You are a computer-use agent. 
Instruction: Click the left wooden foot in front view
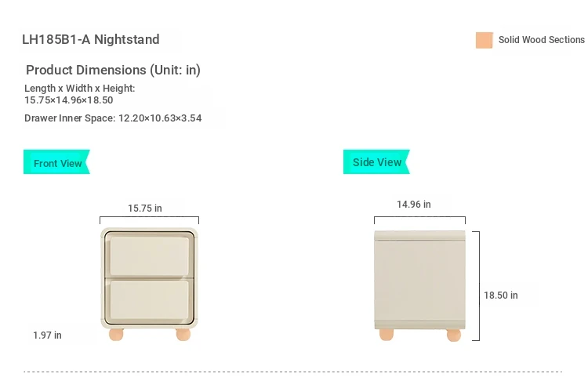point(116,335)
